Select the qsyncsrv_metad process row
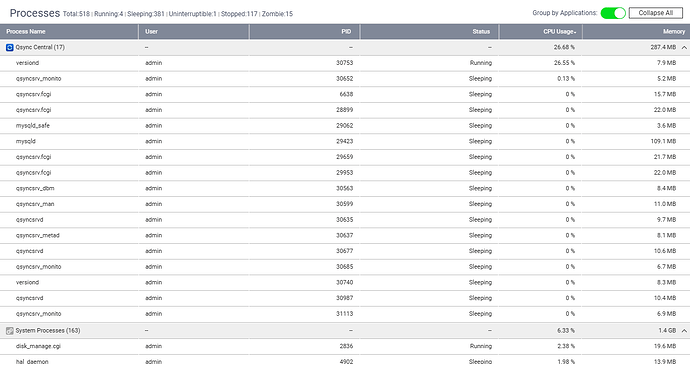Image resolution: width=690 pixels, height=366 pixels. [345, 235]
